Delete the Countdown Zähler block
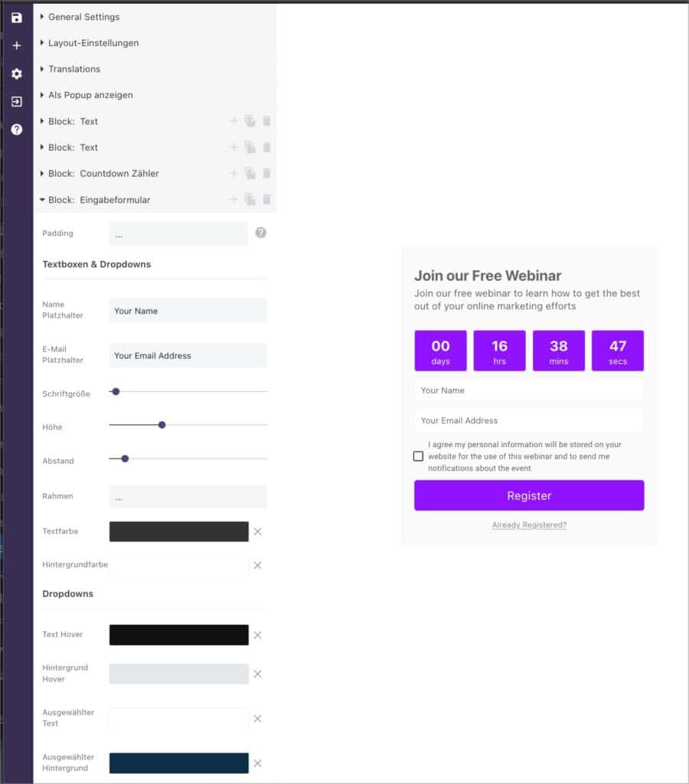 coord(266,174)
